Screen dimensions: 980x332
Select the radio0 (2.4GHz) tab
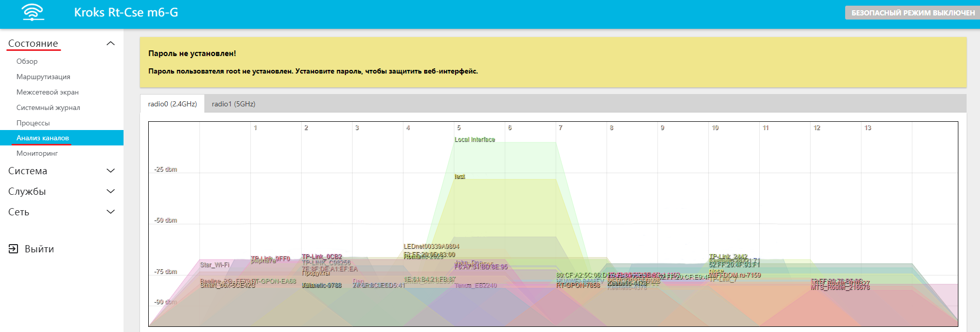tap(172, 104)
